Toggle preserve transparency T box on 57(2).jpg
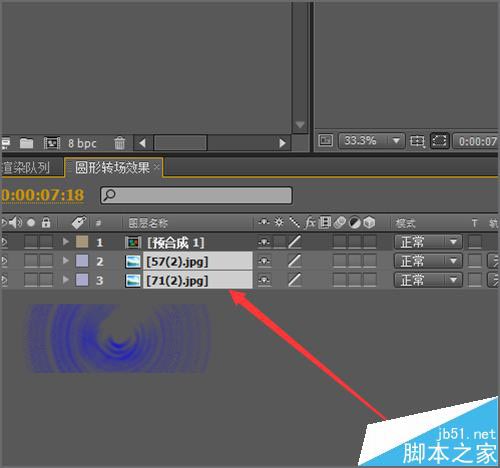This screenshot has width=500, height=468. [475, 261]
